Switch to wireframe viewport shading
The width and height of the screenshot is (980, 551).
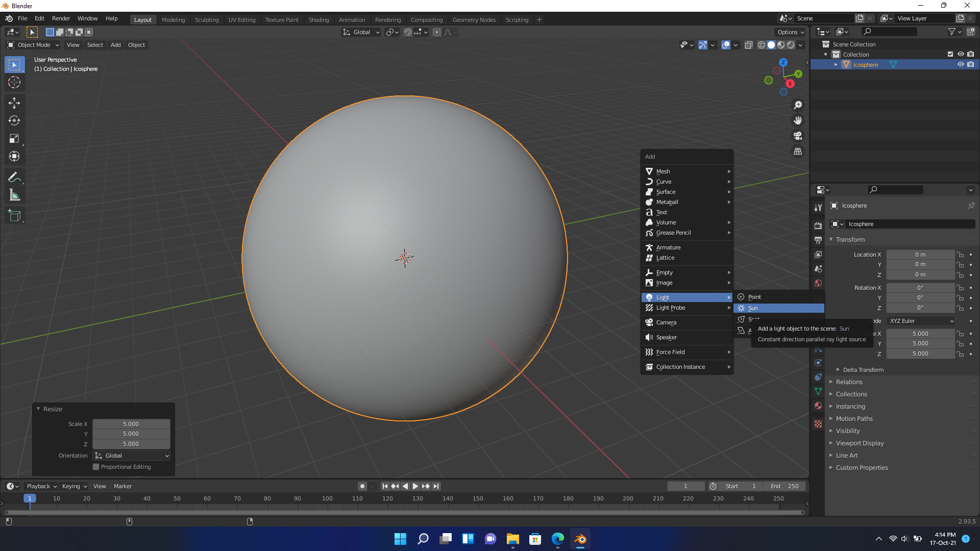[762, 45]
